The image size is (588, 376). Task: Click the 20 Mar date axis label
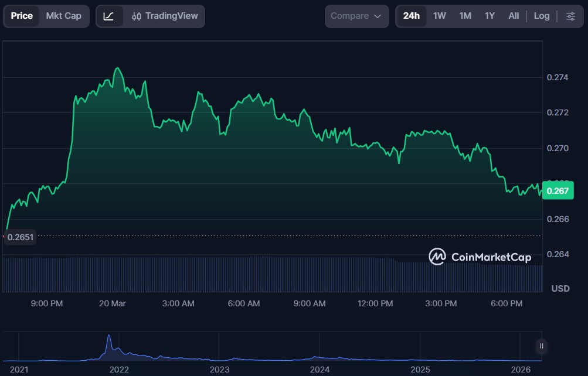[113, 303]
